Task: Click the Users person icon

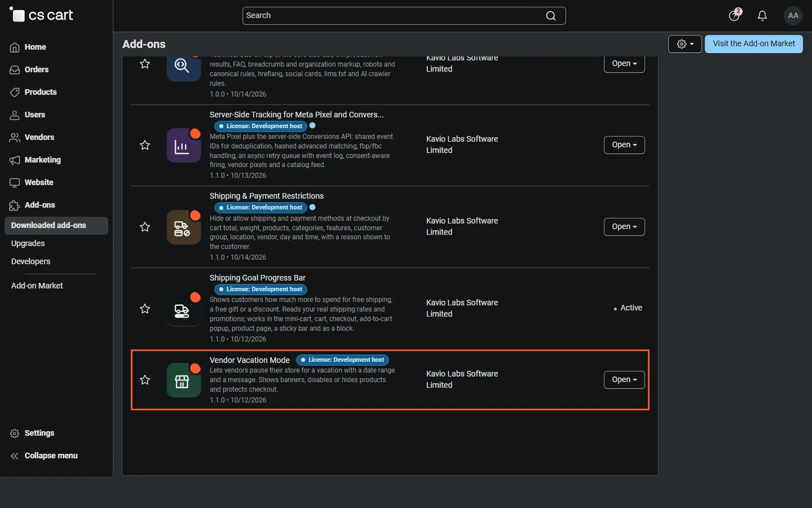Action: [15, 115]
